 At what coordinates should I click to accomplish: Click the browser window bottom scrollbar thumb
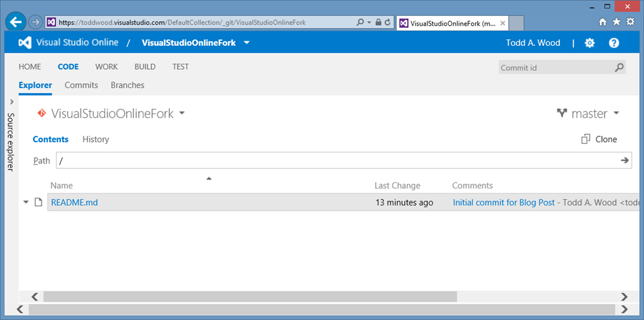(321, 309)
